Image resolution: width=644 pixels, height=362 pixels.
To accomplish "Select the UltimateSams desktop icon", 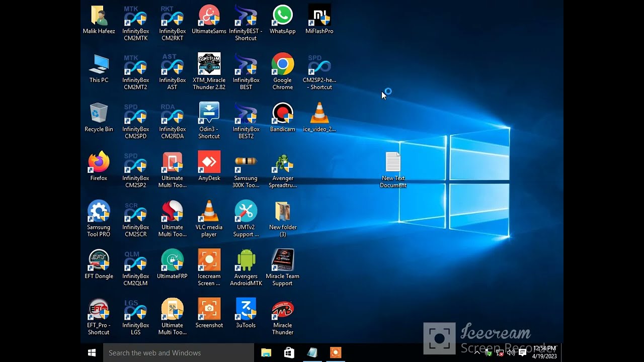I will (x=209, y=20).
